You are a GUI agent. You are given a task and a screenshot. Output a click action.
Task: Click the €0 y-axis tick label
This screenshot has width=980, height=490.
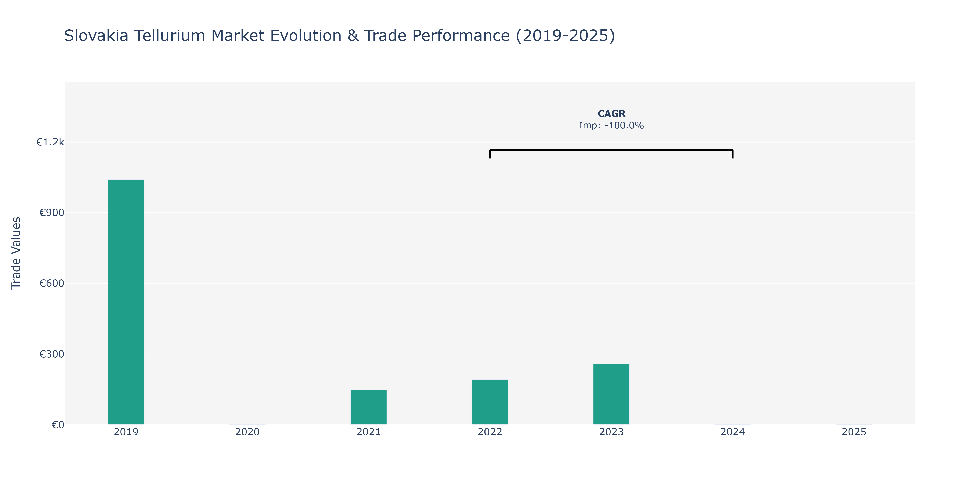pyautogui.click(x=58, y=425)
